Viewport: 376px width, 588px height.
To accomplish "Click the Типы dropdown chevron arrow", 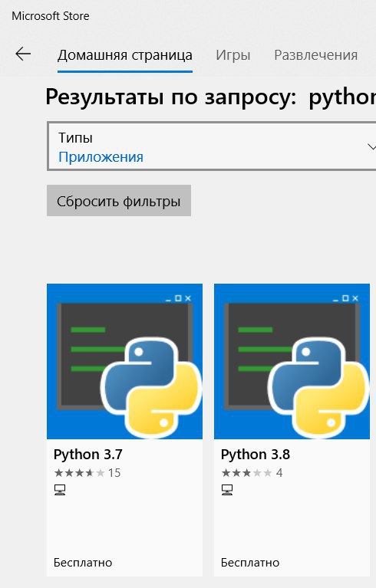I will [x=371, y=147].
